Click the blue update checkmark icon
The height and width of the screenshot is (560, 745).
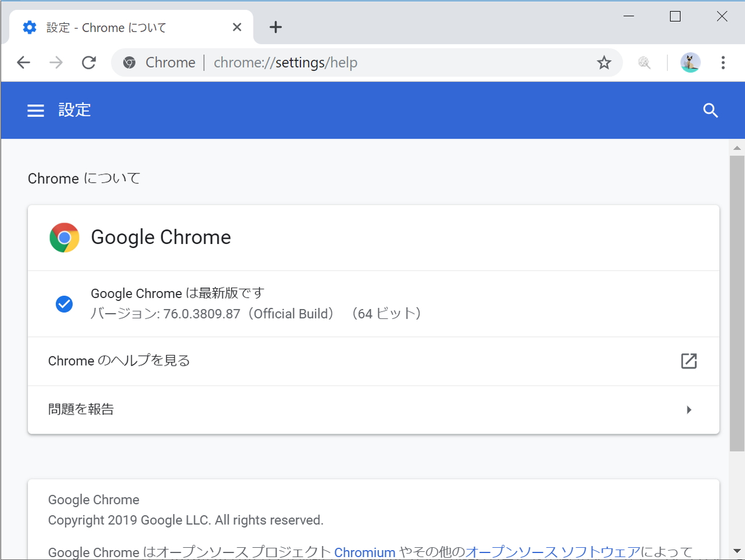pyautogui.click(x=64, y=304)
